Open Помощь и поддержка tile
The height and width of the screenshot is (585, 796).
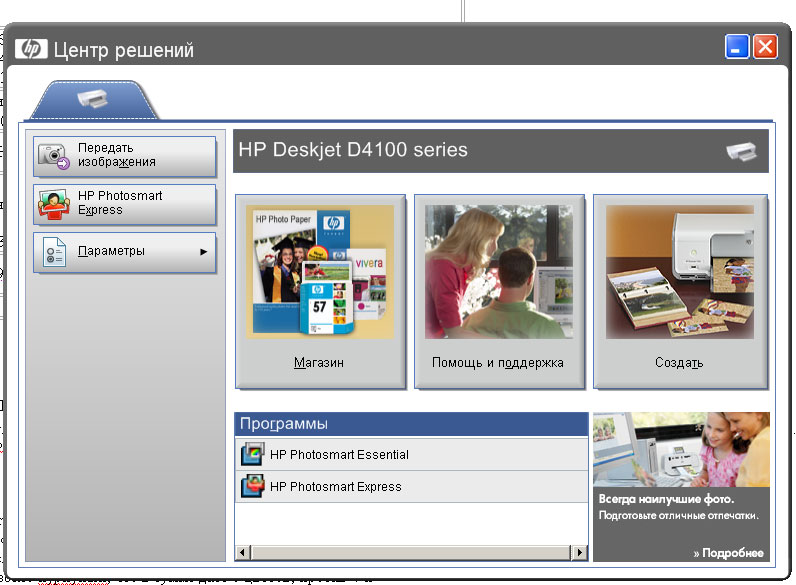pyautogui.click(x=498, y=291)
